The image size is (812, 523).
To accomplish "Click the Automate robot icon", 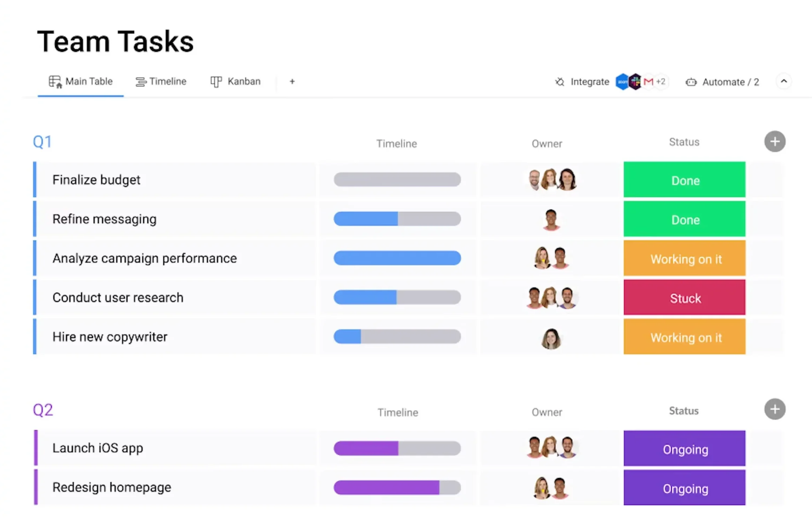I will 691,82.
